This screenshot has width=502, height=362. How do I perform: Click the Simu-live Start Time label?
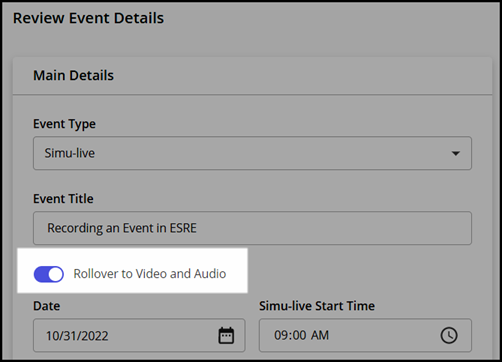point(317,306)
